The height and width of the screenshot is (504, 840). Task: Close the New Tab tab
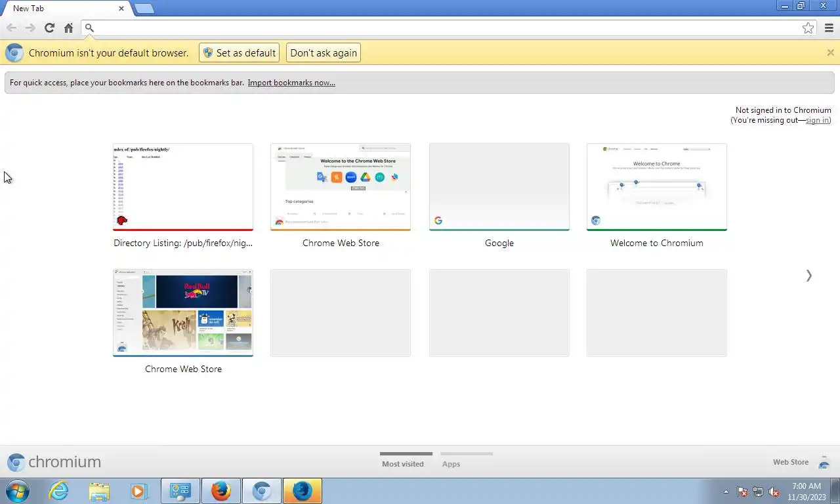point(121,9)
